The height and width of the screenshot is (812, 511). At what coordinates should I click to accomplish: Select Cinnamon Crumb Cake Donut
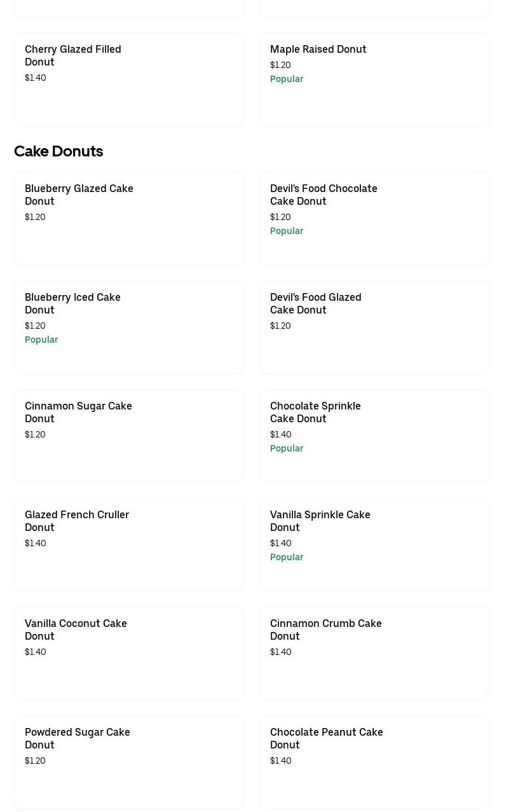(325, 630)
